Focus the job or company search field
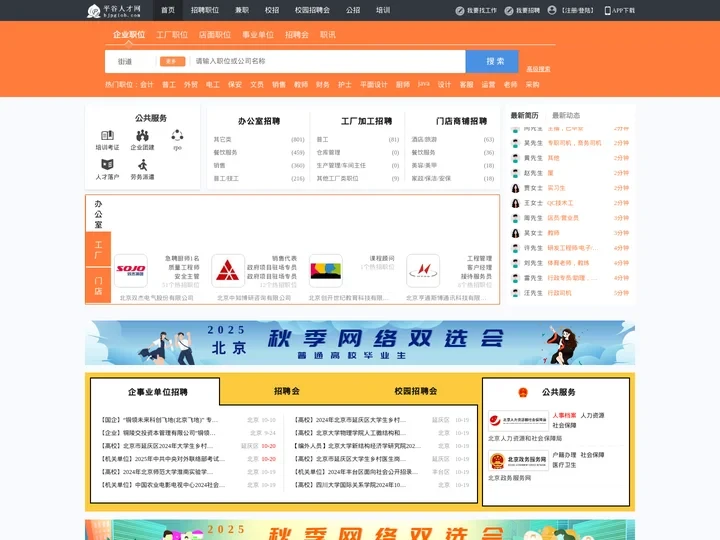Viewport: 720px width, 540px height. click(x=328, y=61)
